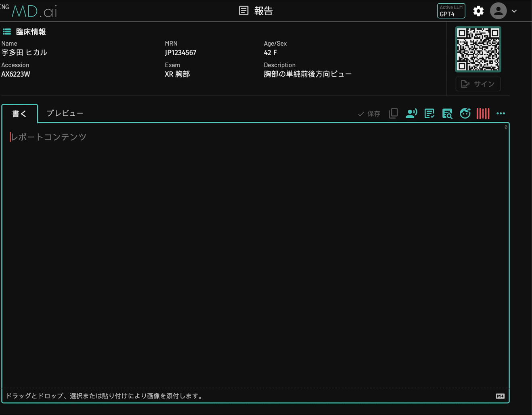Open the three-dot more options menu
532x415 pixels.
pos(501,113)
